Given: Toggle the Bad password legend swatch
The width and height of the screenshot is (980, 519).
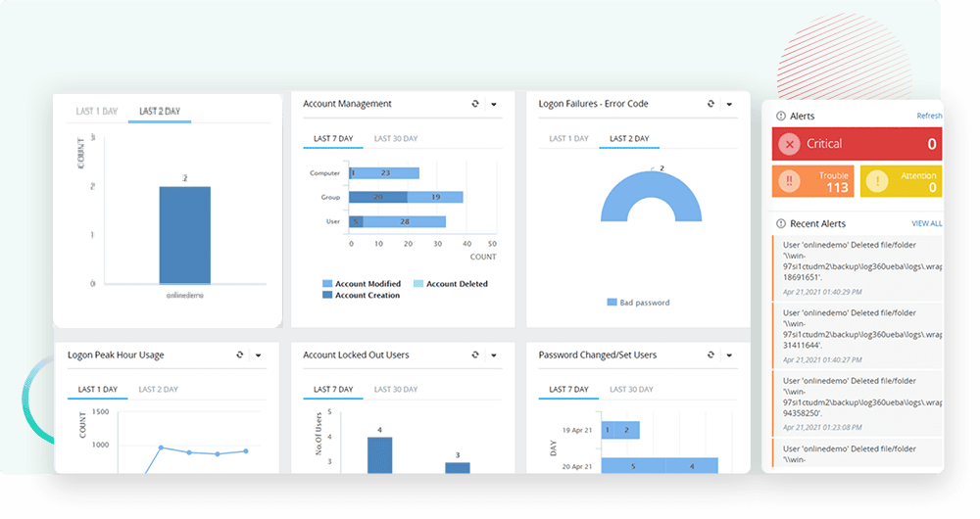Looking at the screenshot, I should [612, 303].
